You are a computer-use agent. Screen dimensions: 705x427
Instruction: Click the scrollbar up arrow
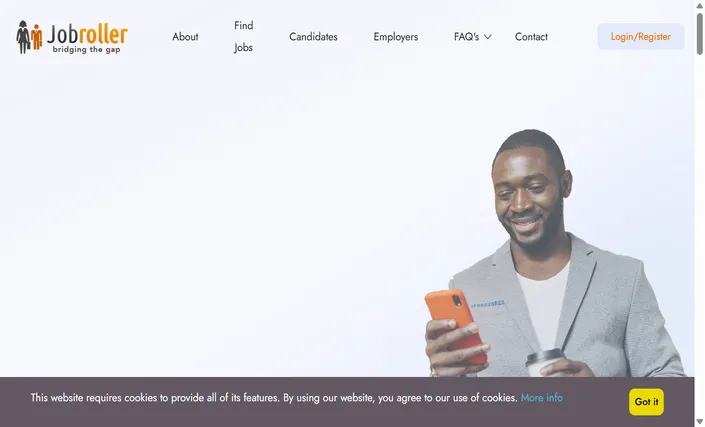700,5
